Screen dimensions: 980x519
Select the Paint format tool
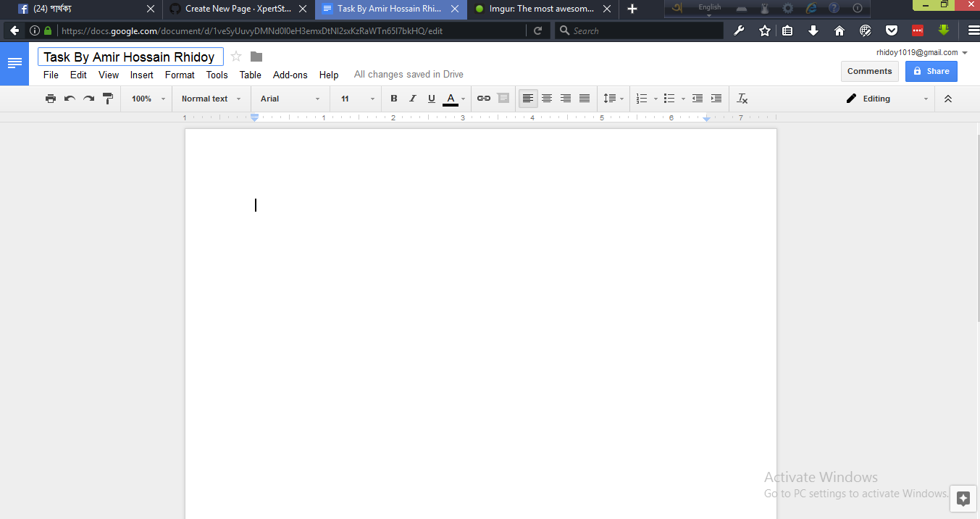pyautogui.click(x=108, y=99)
